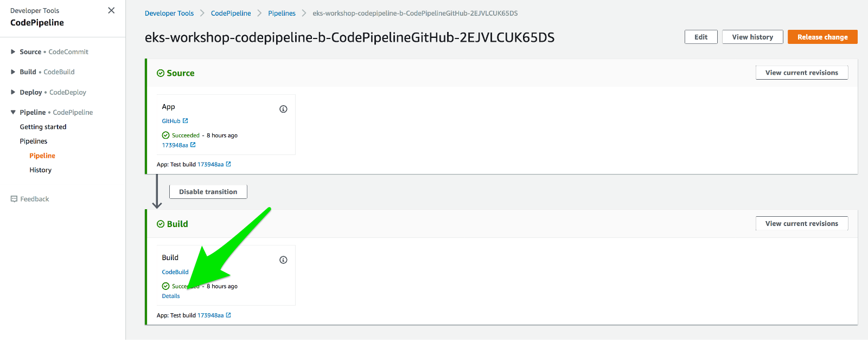Open Getting started under Pipeline

(43, 126)
